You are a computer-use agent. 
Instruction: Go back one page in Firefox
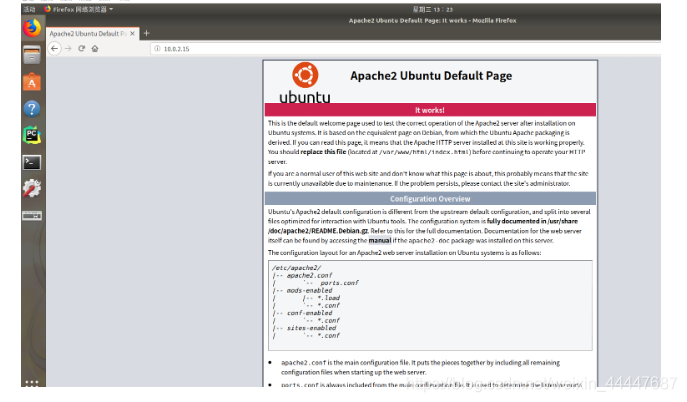[54, 49]
